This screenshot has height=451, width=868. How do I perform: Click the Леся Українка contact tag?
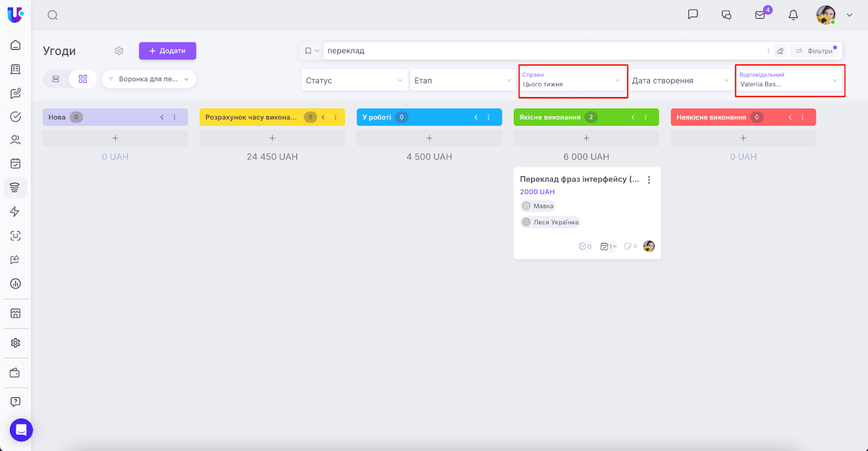point(550,222)
